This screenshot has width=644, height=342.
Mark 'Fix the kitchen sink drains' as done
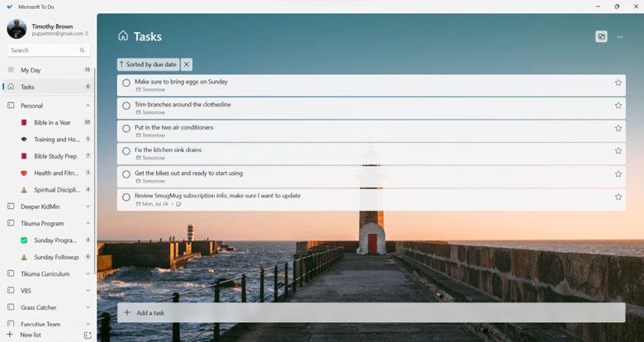pos(126,151)
